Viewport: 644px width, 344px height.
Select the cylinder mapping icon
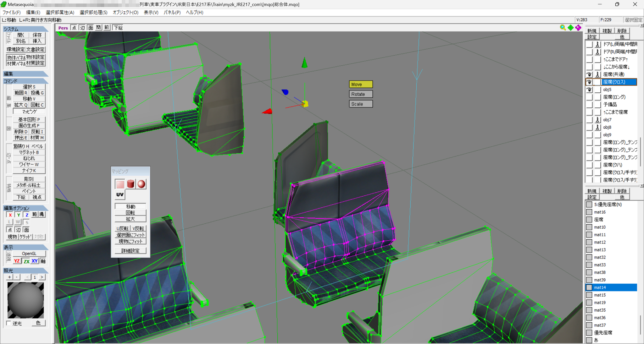tap(131, 184)
